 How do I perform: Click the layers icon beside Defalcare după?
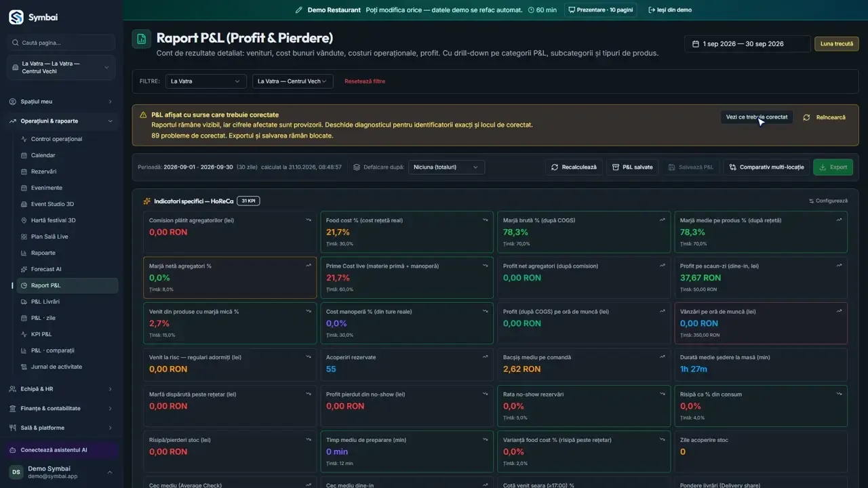click(x=357, y=167)
